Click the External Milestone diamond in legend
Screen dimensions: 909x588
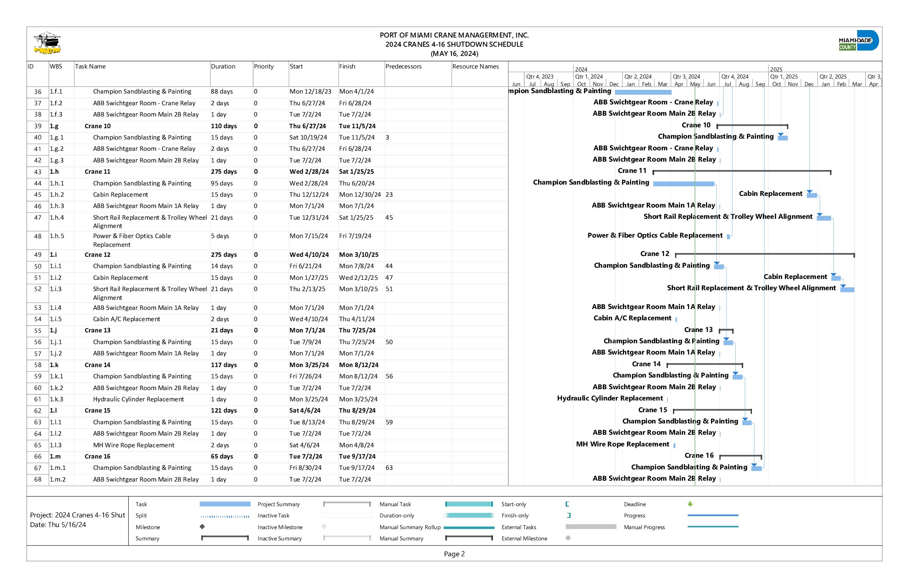tap(568, 538)
